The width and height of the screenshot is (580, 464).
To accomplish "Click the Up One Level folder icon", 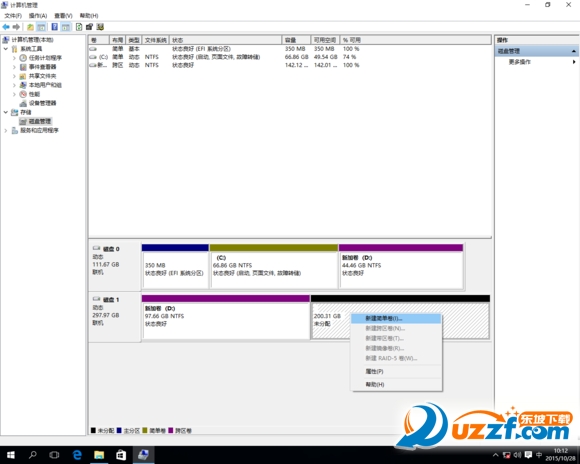I will point(30,27).
